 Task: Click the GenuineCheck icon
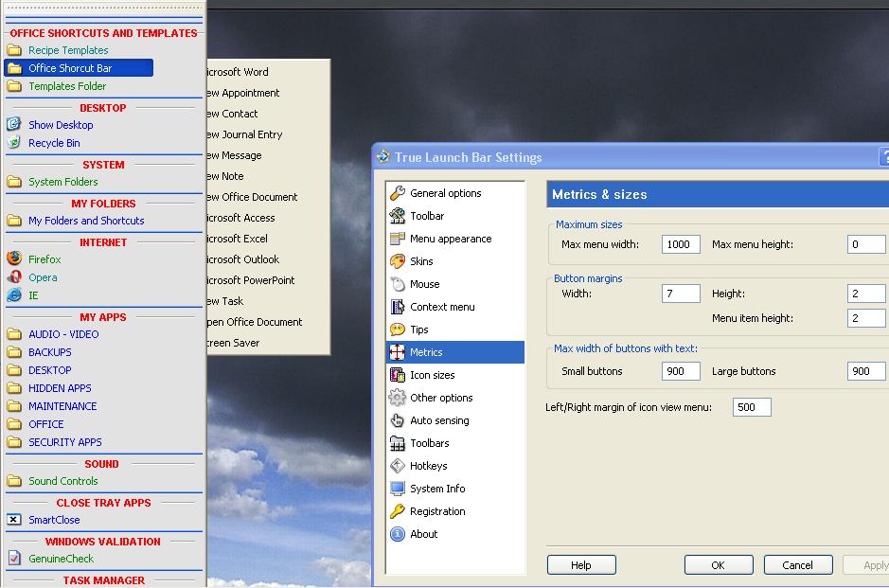tap(14, 559)
